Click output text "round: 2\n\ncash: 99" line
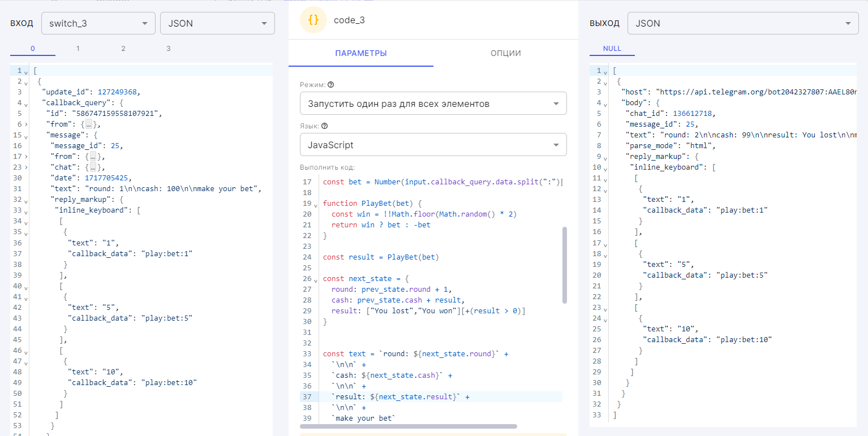This screenshot has height=436, width=868. point(741,135)
